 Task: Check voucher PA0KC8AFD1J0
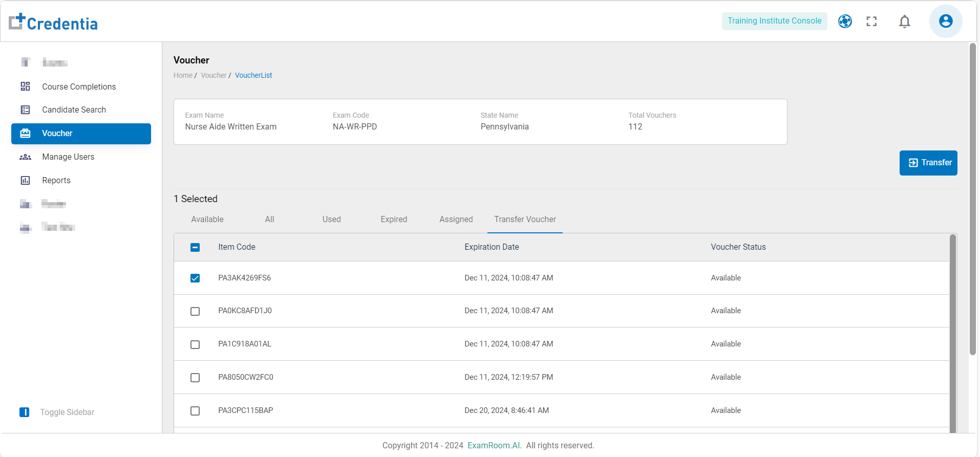point(195,311)
